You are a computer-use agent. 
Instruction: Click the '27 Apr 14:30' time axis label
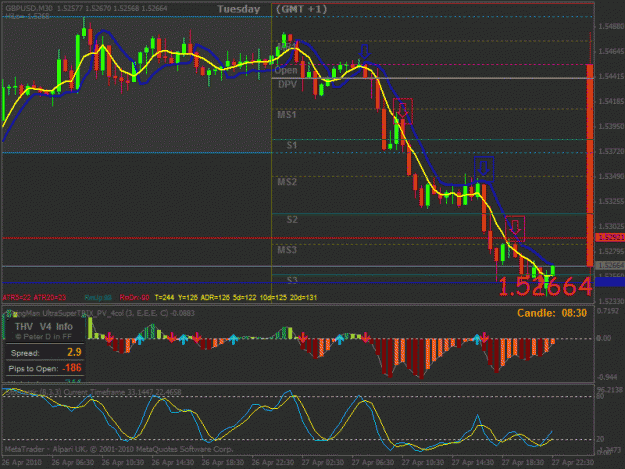[x=473, y=463]
